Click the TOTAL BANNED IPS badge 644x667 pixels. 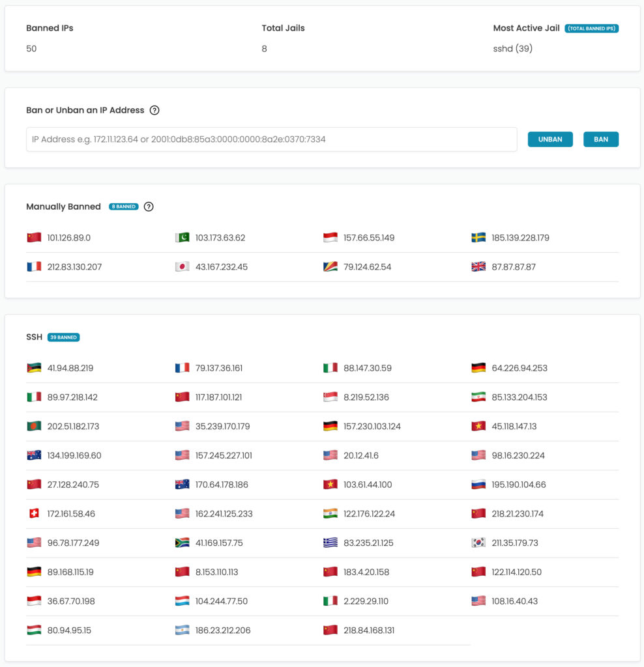tap(593, 28)
